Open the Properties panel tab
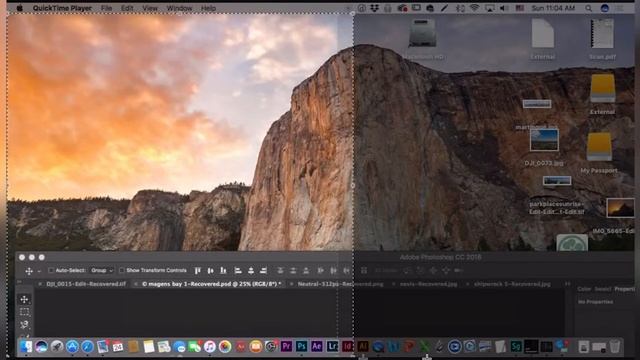This screenshot has width=640, height=360. [624, 289]
